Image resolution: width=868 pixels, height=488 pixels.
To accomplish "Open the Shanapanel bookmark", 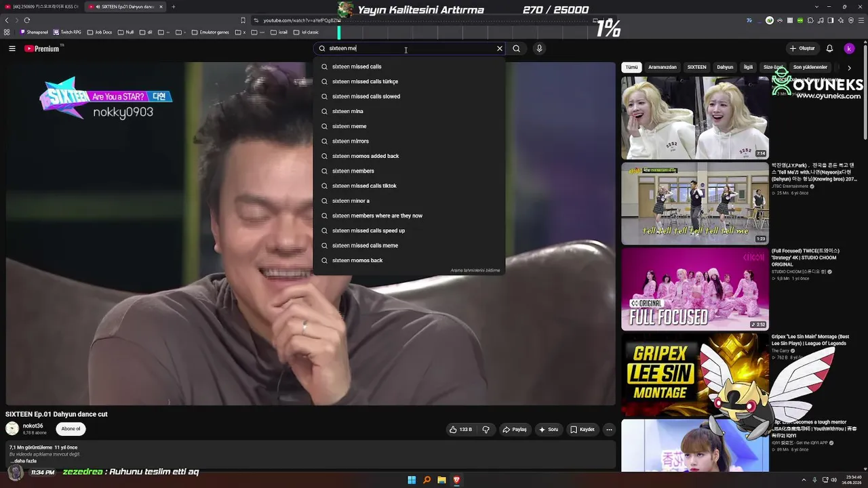I will pyautogui.click(x=35, y=32).
